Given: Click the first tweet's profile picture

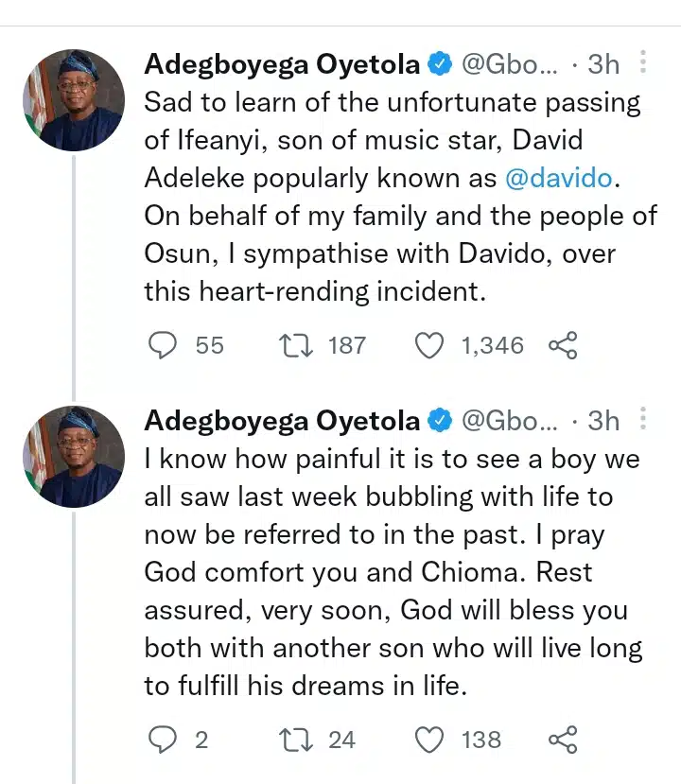Looking at the screenshot, I should (x=73, y=99).
